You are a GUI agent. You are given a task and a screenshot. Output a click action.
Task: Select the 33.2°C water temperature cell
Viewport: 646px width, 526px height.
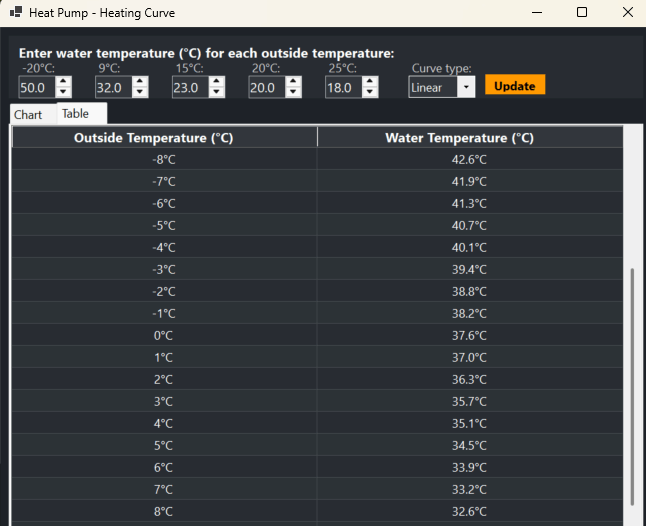click(x=470, y=489)
